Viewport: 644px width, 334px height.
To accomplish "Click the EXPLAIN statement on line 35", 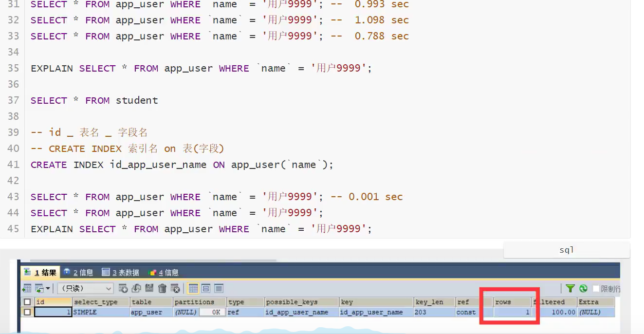I will (201, 68).
